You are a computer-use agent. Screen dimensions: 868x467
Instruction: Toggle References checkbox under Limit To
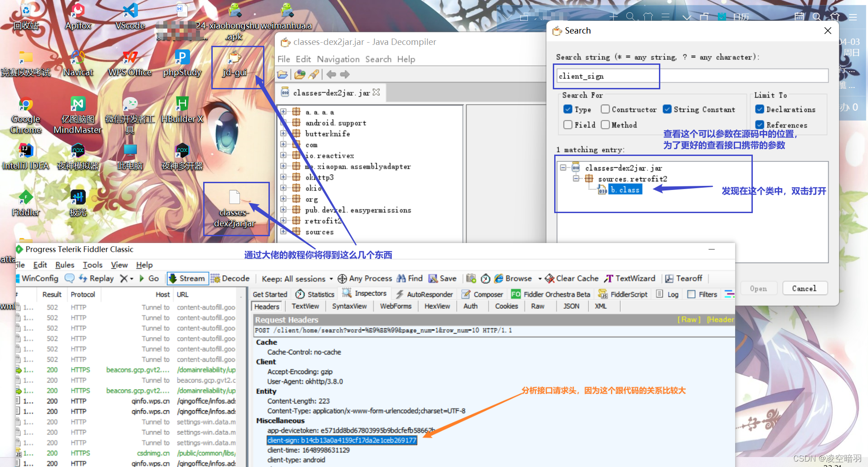(x=760, y=125)
